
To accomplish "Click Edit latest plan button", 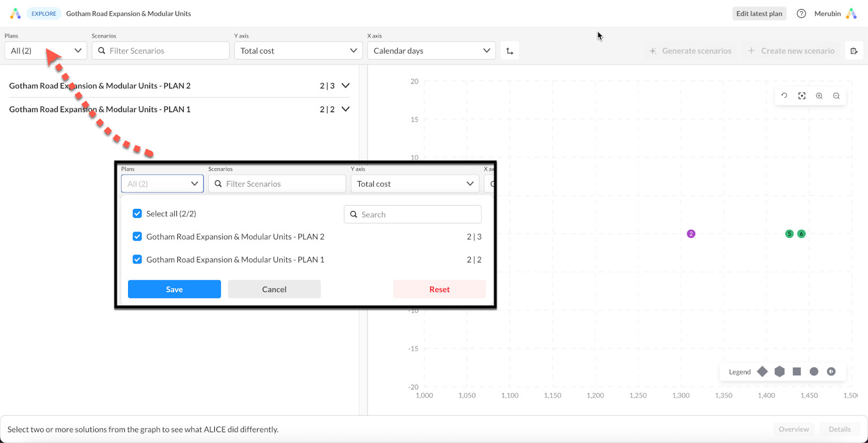I will (x=759, y=14).
